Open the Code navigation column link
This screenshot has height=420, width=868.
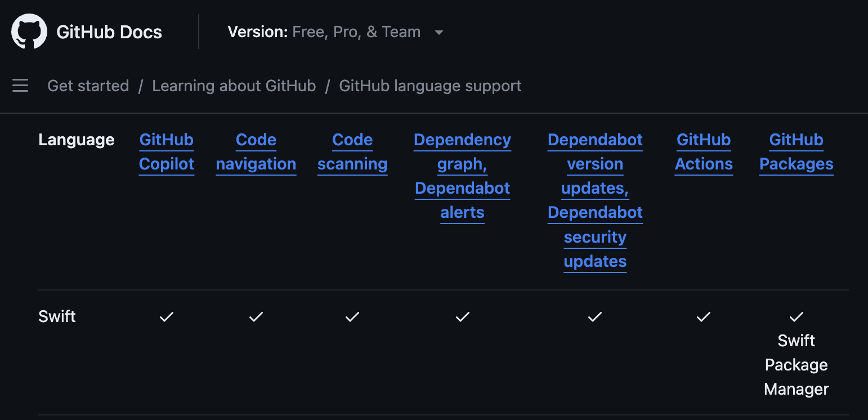coord(256,152)
